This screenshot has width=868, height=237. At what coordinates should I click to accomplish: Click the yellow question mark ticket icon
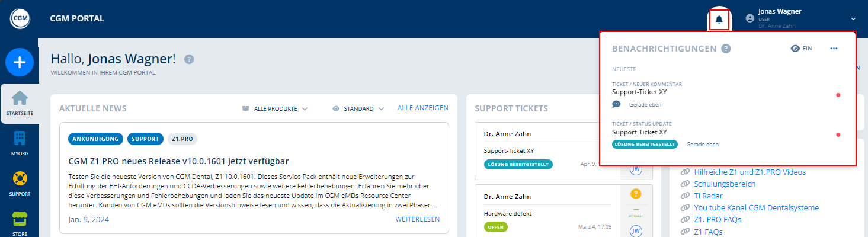(636, 194)
